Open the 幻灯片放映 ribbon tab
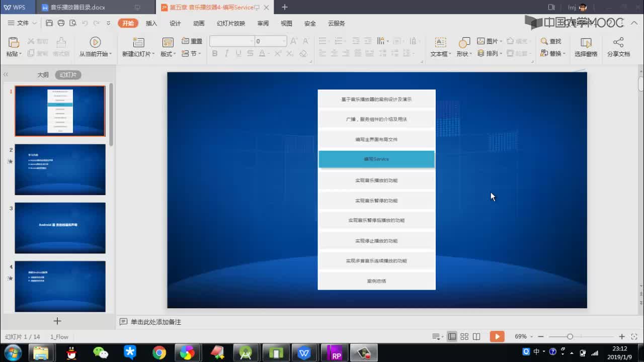Viewport: 644px width, 362px height. tap(231, 23)
